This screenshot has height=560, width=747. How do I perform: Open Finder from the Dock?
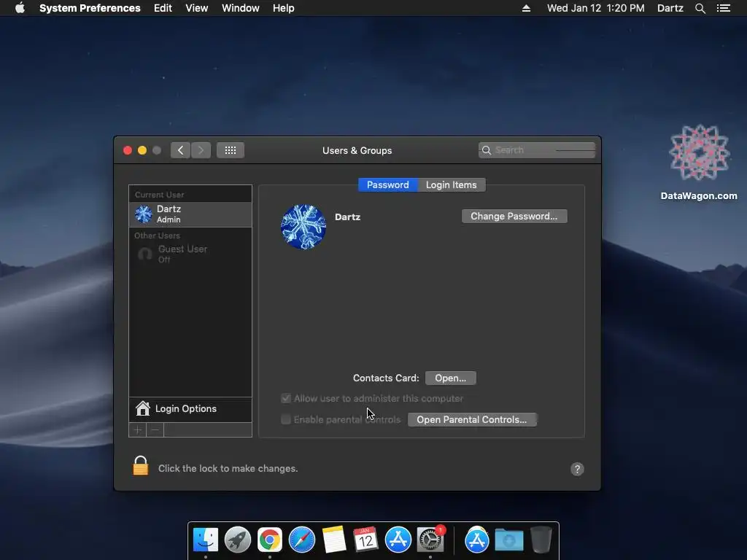click(x=206, y=540)
